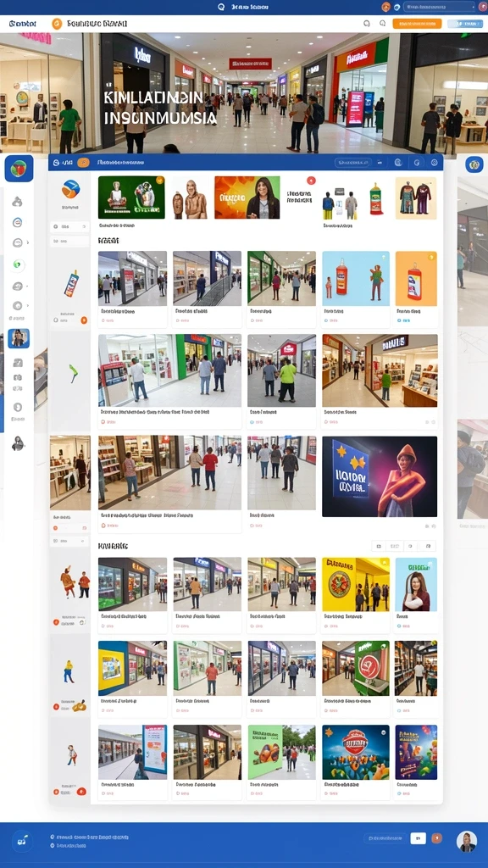The image size is (488, 868).
Task: Click the light blue button at top-right corner
Action: pos(465,24)
